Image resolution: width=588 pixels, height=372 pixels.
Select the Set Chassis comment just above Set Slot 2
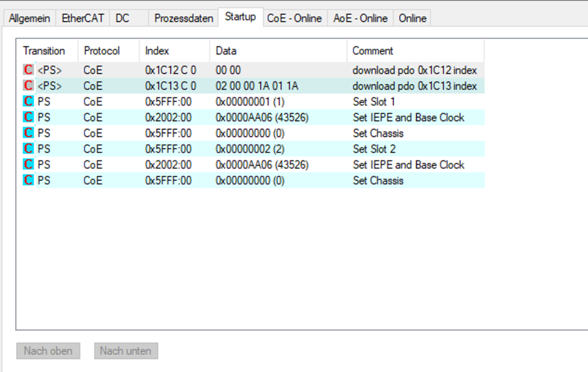point(378,133)
